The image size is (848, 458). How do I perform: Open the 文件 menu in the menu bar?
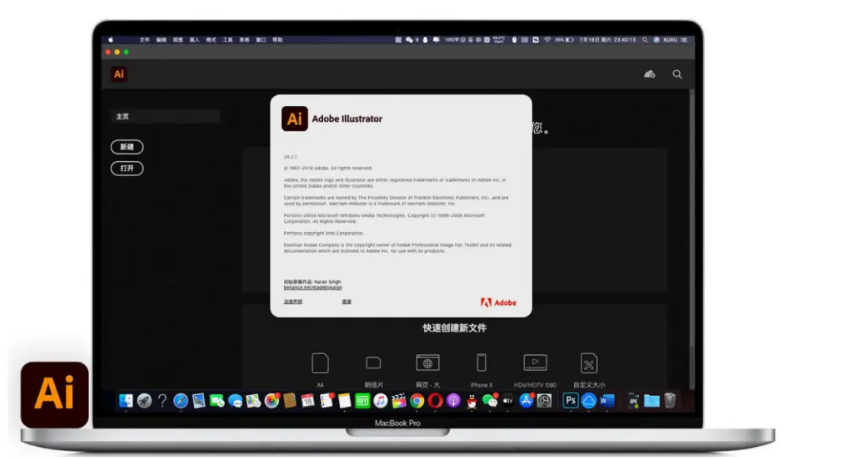tap(144, 39)
